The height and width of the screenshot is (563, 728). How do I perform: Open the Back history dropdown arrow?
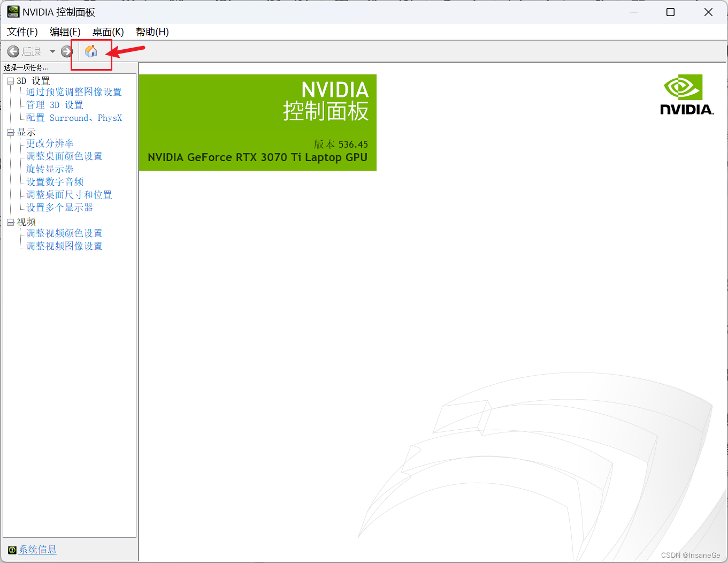tap(52, 51)
